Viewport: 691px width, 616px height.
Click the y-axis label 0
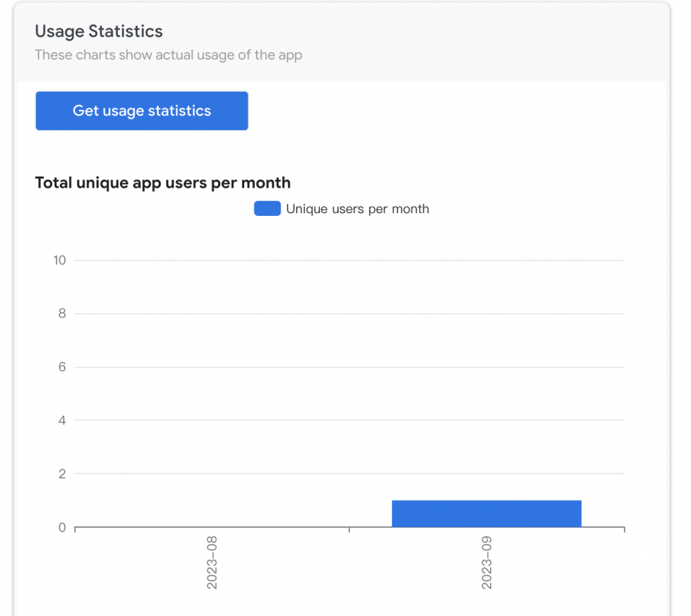(61, 527)
